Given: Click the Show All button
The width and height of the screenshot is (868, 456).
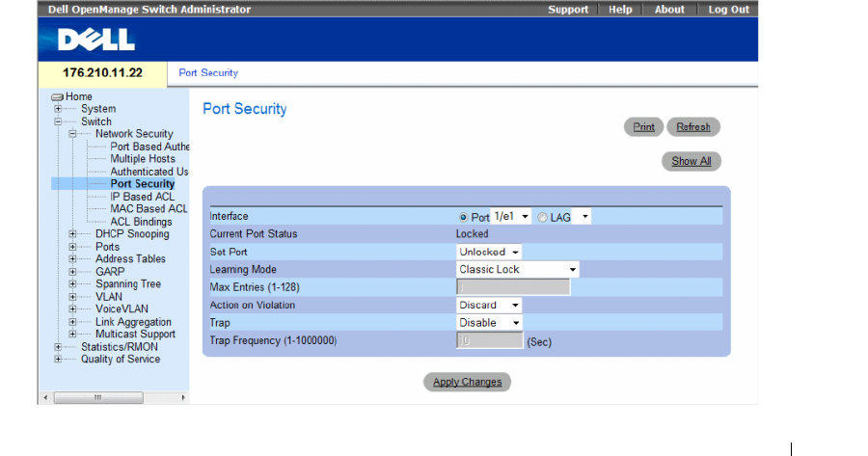Looking at the screenshot, I should pos(692,161).
